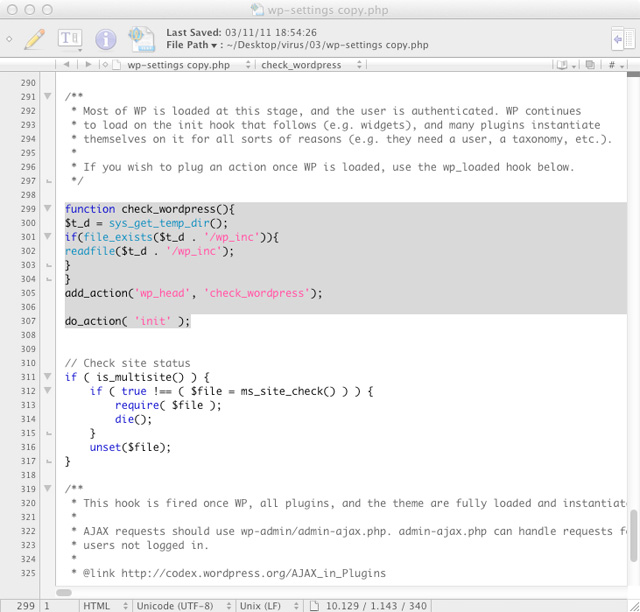Collapse the comment fold at line 291
The image size is (640, 612).
(48, 97)
